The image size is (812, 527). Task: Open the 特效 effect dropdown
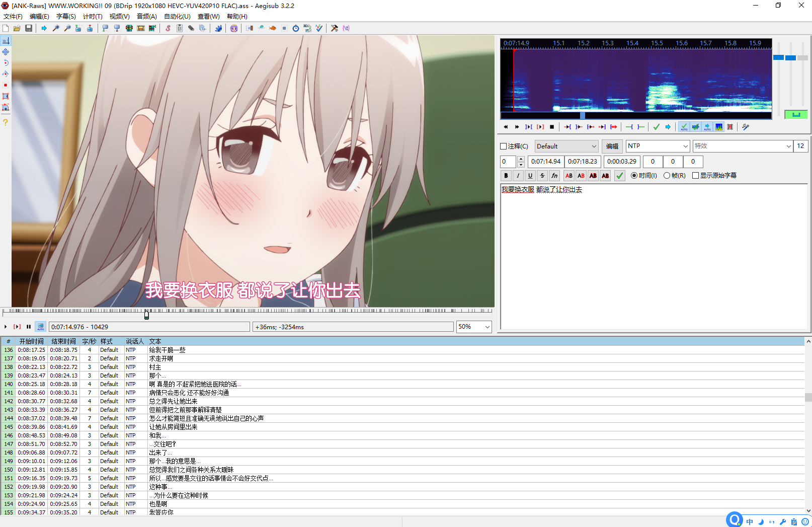point(743,146)
